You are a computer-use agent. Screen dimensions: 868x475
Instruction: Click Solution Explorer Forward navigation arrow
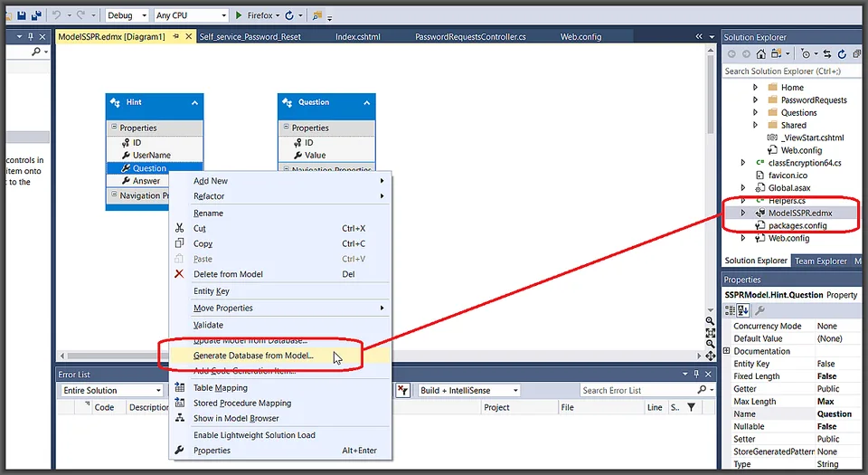746,53
